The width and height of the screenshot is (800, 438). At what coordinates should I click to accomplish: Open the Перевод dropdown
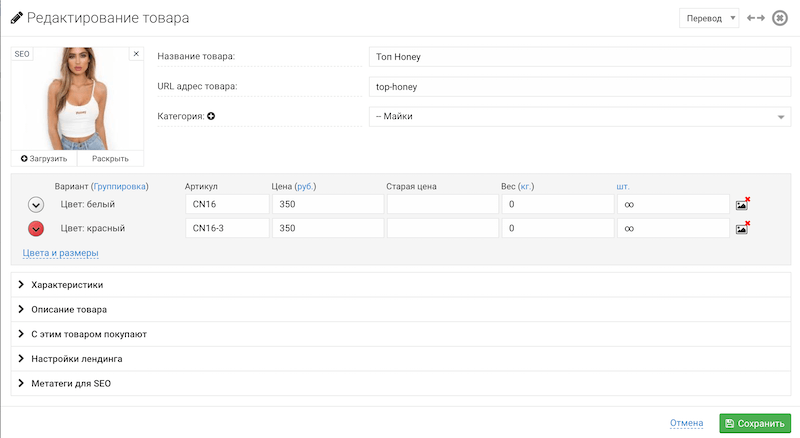coord(708,18)
